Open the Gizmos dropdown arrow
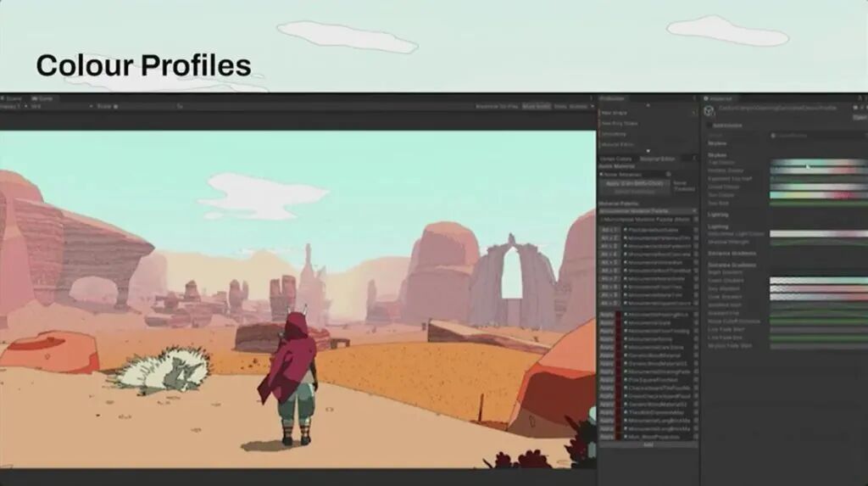The height and width of the screenshot is (486, 868). pos(593,106)
